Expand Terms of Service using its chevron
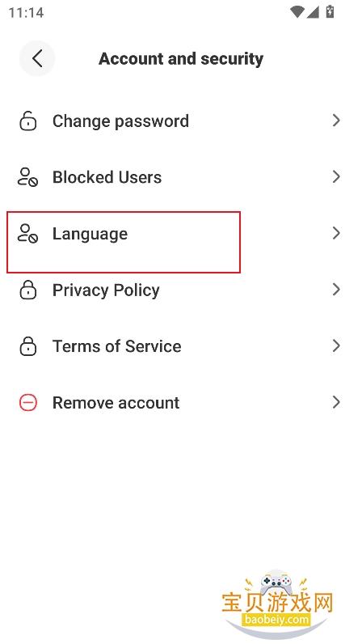The image size is (362, 644). click(336, 345)
